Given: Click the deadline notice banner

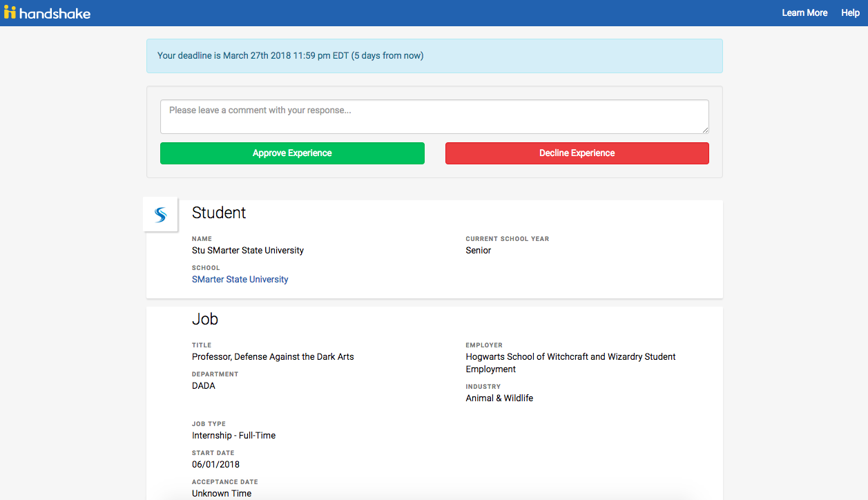Looking at the screenshot, I should click(434, 56).
